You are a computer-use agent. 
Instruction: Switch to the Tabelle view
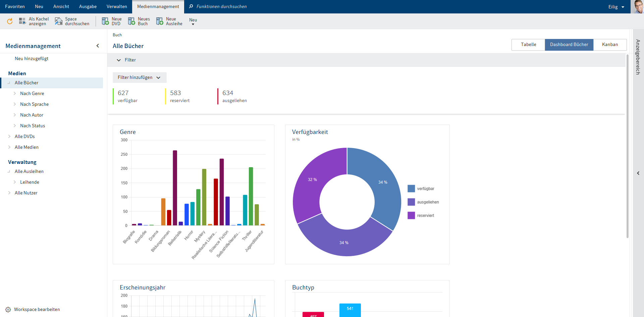point(528,44)
